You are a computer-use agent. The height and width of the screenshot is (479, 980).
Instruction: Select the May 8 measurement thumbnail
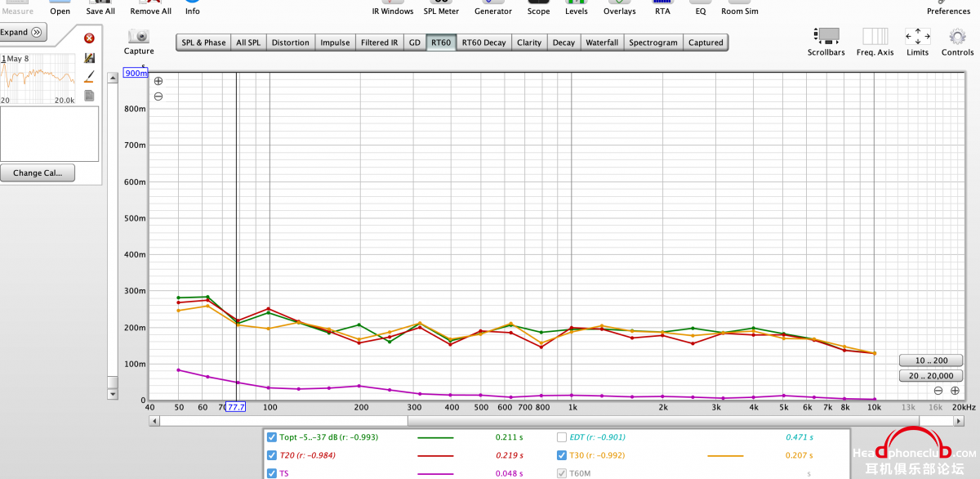pos(38,78)
